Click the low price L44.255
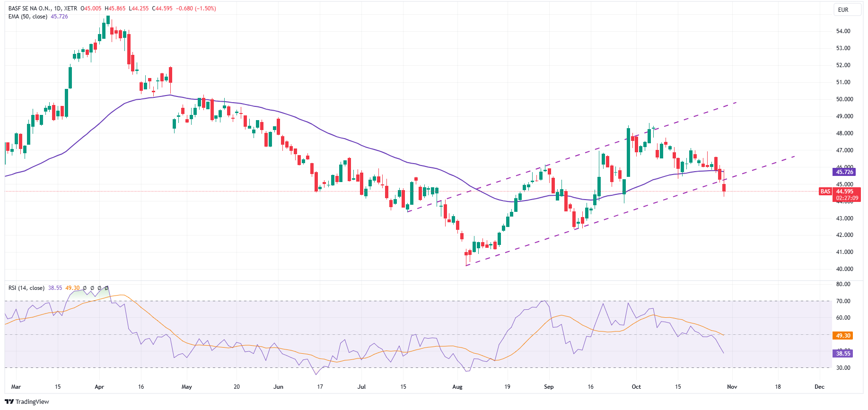Screen dimensions: 868x410 pyautogui.click(x=139, y=9)
